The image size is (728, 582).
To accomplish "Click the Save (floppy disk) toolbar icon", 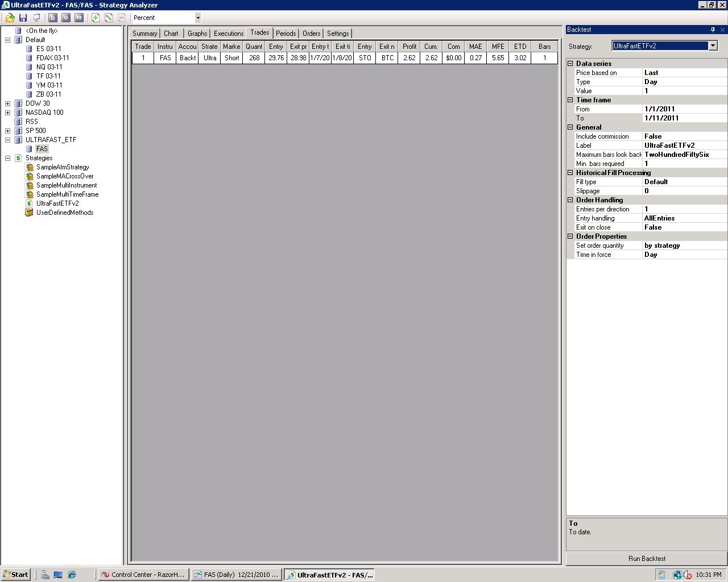I will (23, 18).
